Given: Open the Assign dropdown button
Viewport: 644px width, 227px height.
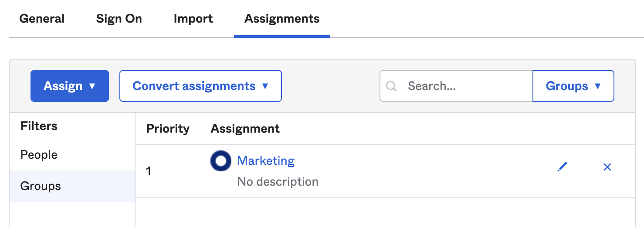Looking at the screenshot, I should (x=70, y=86).
